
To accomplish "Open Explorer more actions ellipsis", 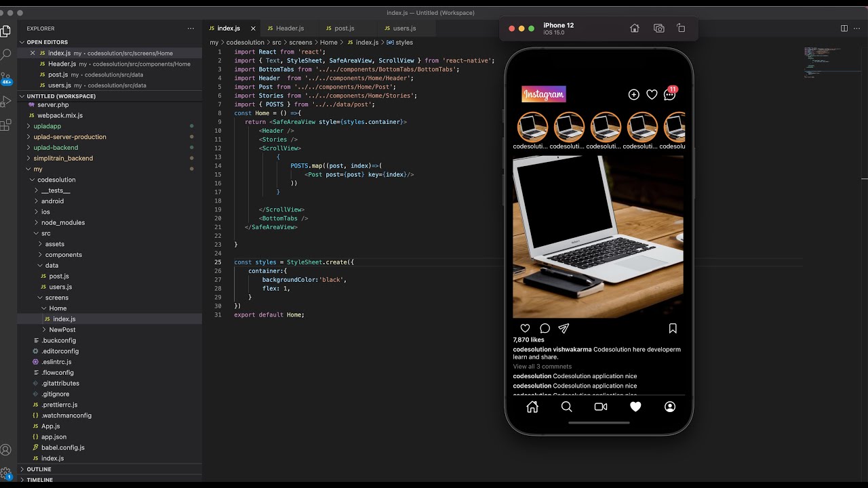I will (191, 28).
